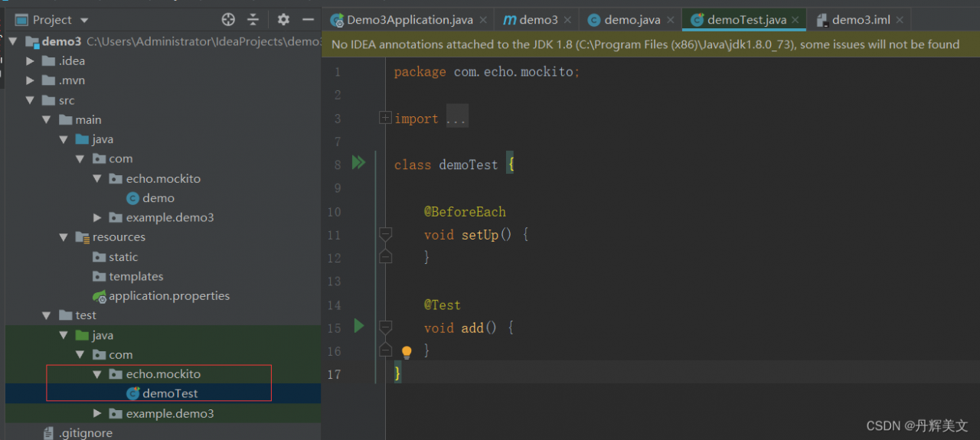980x440 pixels.
Task: Select the demo class under main
Action: [158, 198]
